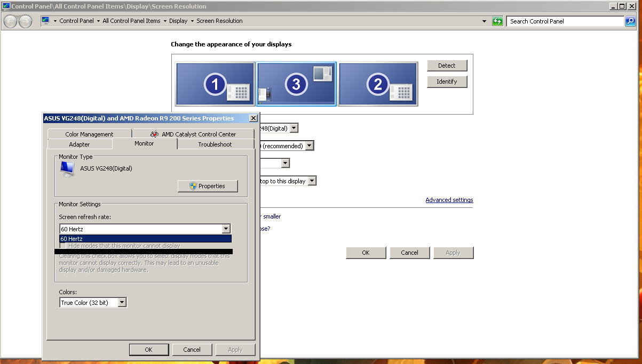Click OK in Screen Resolution window

366,253
